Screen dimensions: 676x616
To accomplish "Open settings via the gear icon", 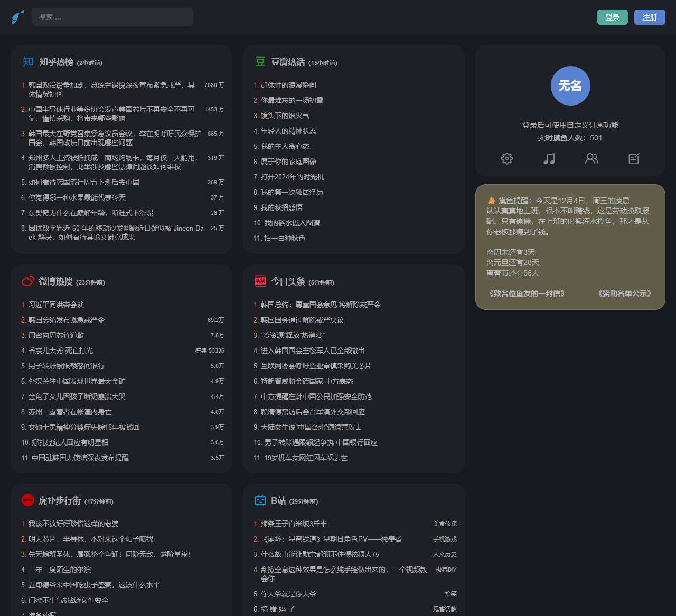I will 507,158.
